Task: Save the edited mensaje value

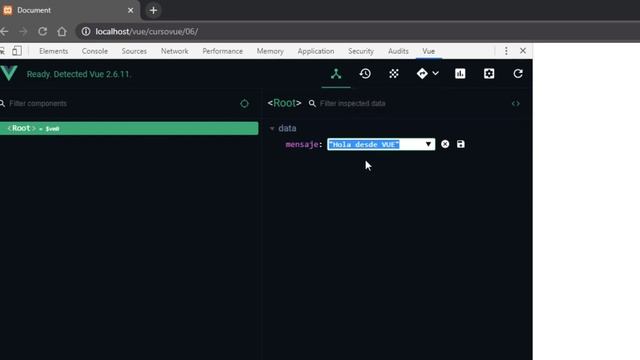Action: [460, 144]
